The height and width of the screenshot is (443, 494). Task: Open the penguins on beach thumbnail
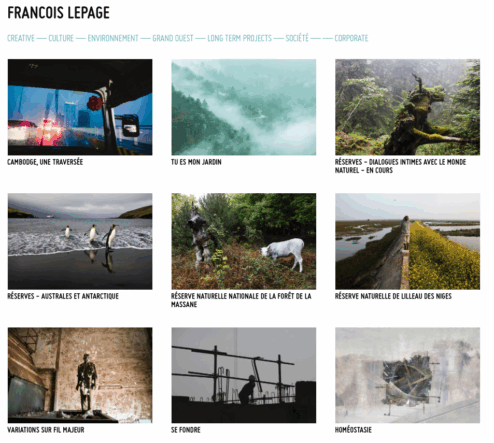80,241
